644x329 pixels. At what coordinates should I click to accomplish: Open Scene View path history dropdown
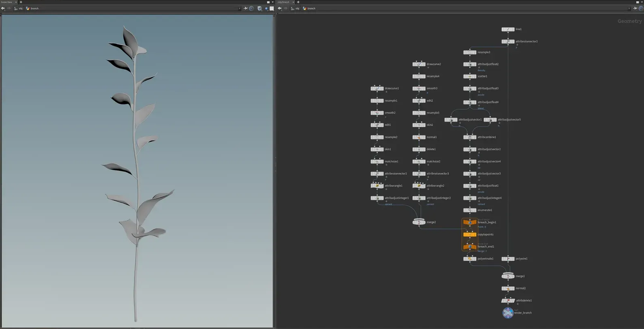click(x=239, y=8)
